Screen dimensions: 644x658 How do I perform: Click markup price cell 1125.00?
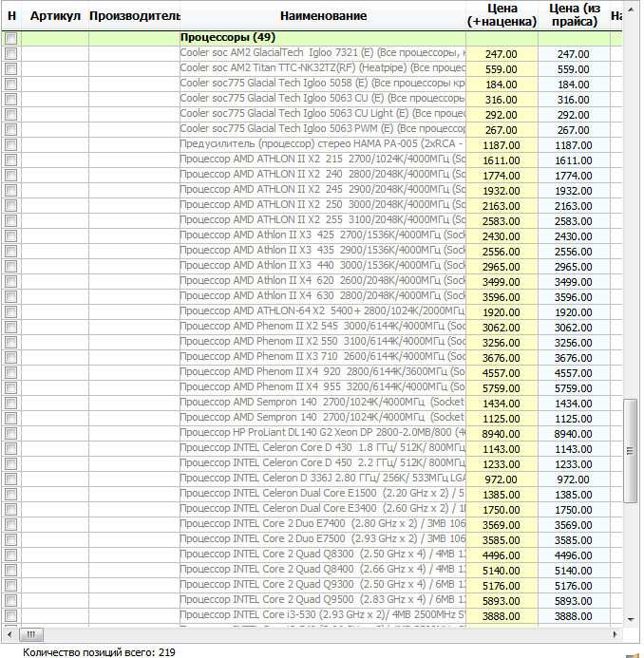pos(502,419)
